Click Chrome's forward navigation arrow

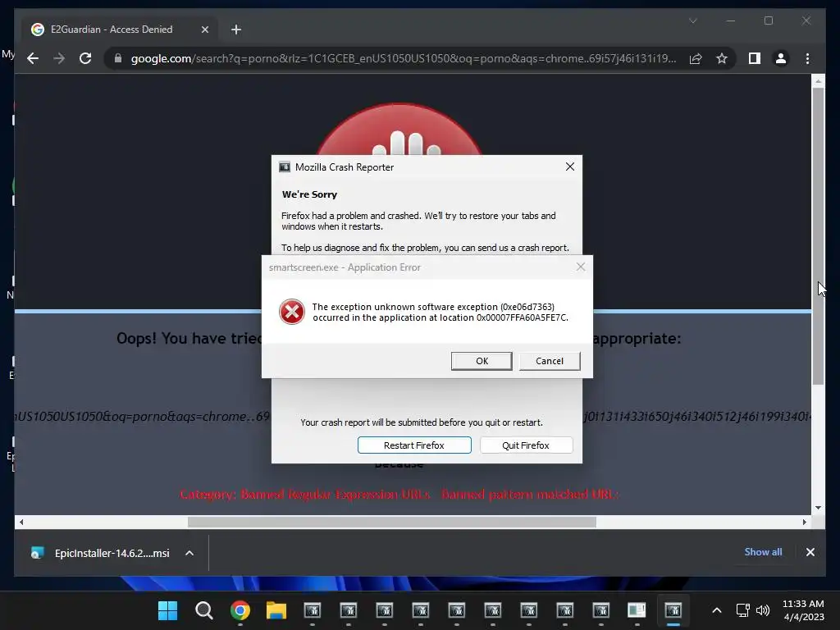coord(59,58)
